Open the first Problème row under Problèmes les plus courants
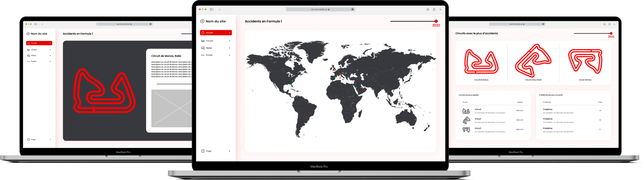The height and width of the screenshot is (180, 644). point(573,110)
